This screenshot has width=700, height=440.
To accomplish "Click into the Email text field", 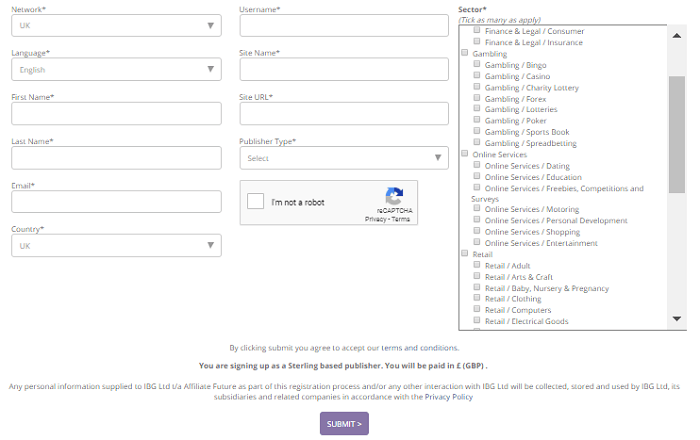I will 117,202.
